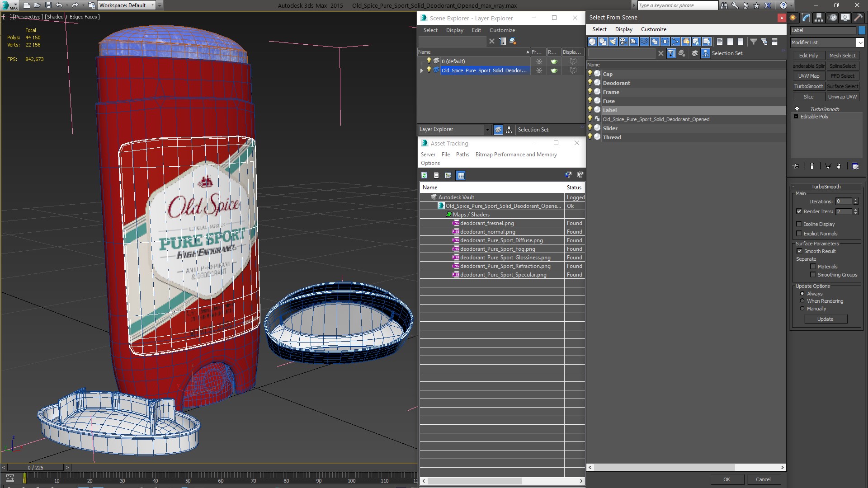Viewport: 868px width, 488px height.
Task: Open Paths menu in Asset Tracking
Action: click(x=462, y=155)
